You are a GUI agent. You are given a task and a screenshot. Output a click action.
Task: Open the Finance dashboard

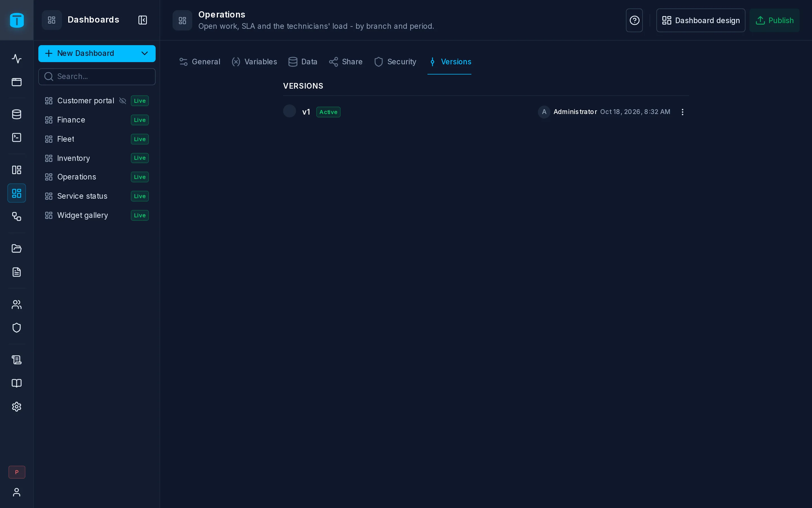(x=97, y=120)
